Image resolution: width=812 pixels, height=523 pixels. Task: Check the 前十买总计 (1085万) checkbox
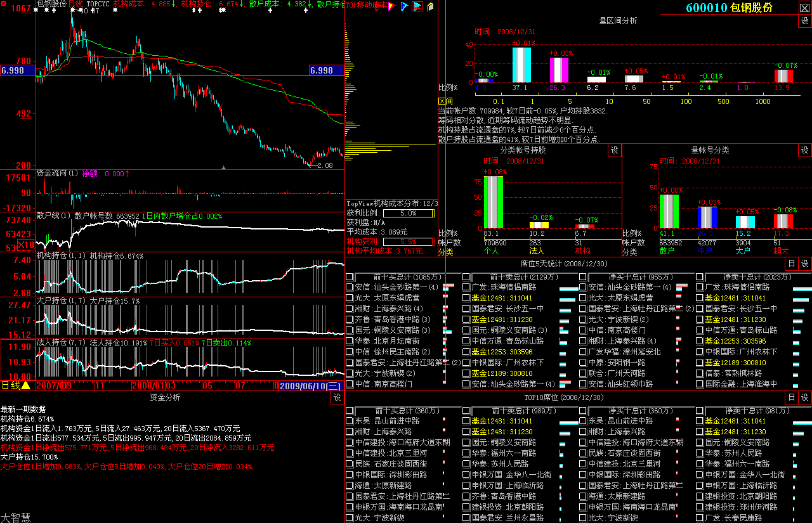(x=350, y=277)
